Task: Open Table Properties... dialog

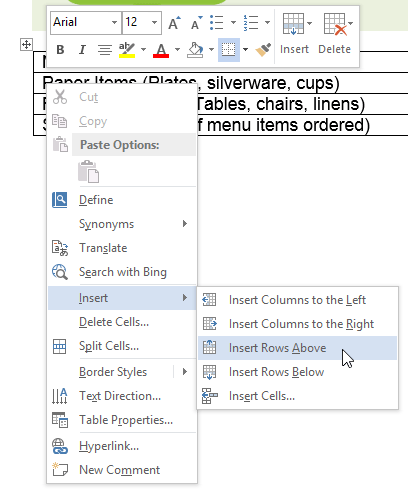Action: point(122,420)
